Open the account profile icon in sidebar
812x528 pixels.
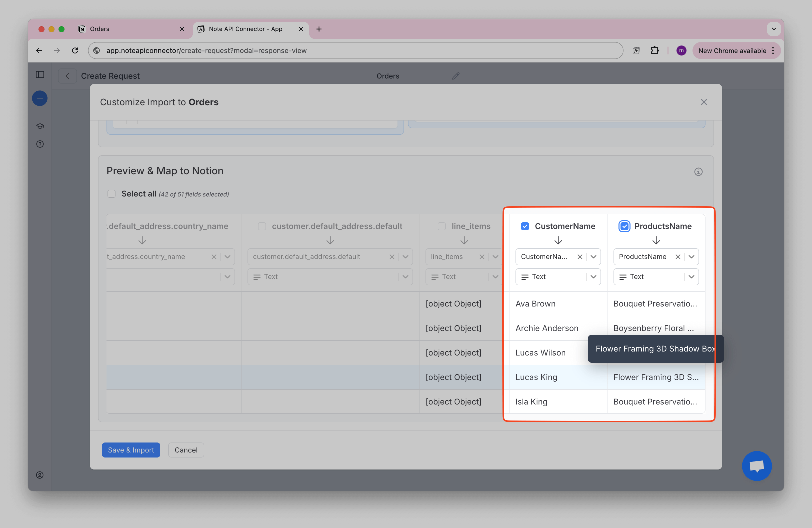tap(40, 475)
